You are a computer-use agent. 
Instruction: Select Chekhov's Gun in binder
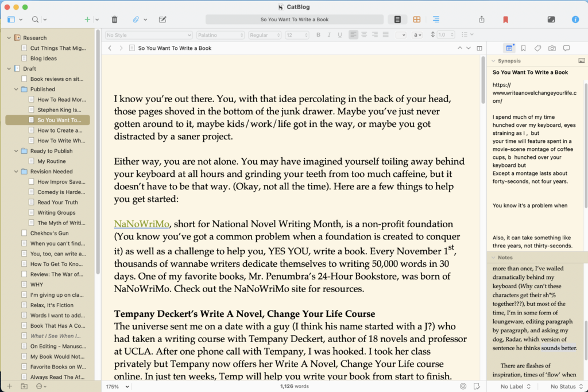[x=49, y=233]
